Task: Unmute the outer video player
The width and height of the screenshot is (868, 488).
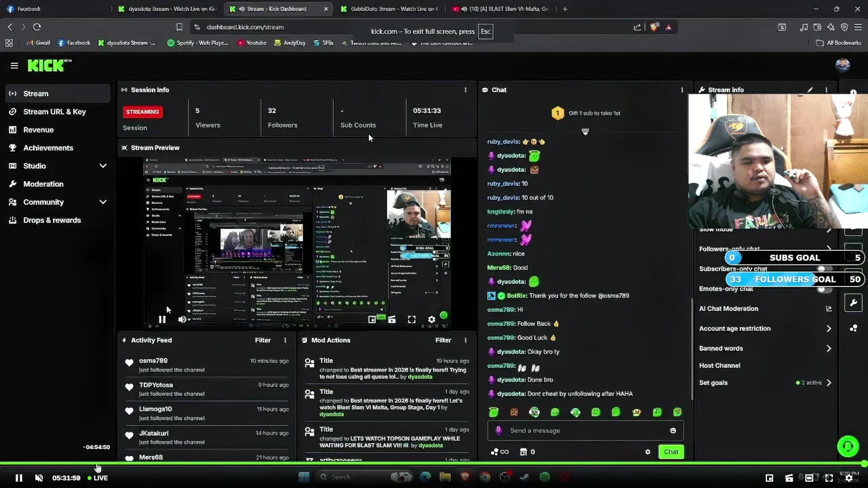Action: (x=39, y=478)
